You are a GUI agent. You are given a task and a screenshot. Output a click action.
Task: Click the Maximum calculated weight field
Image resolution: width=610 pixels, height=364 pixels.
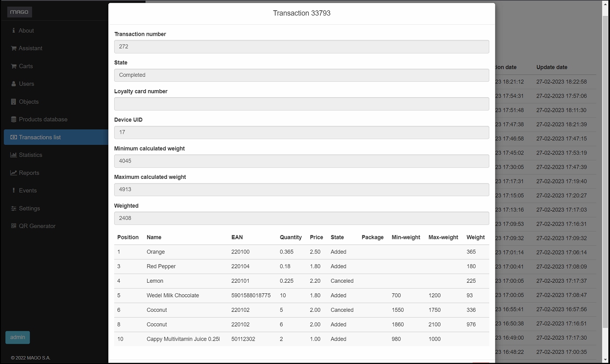click(302, 190)
